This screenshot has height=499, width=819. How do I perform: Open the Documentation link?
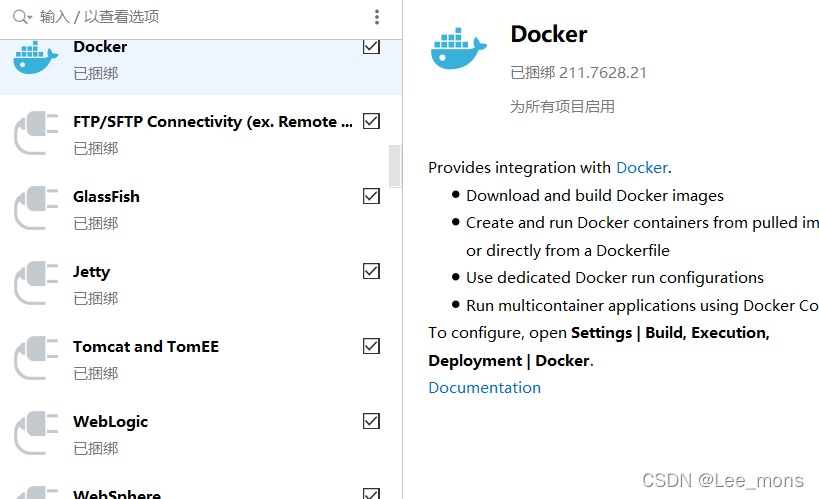pos(484,387)
